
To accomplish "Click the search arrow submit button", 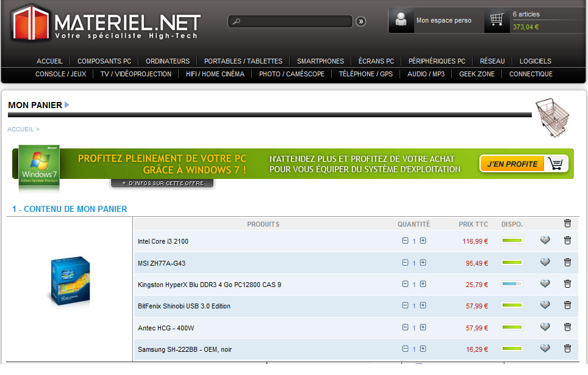I will pyautogui.click(x=361, y=21).
